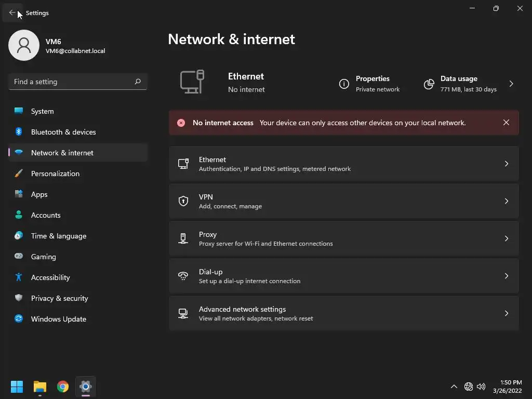The width and height of the screenshot is (532, 399).
Task: Select Privacy & security in sidebar
Action: [59, 298]
